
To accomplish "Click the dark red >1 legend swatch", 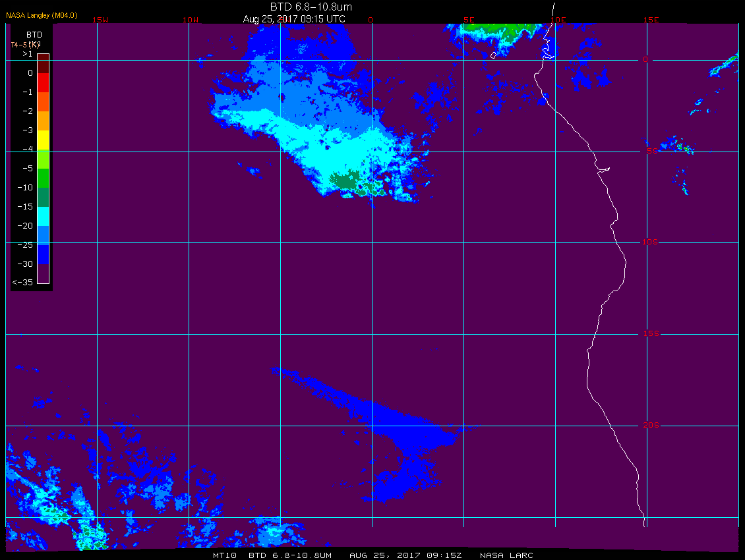I will click(x=44, y=63).
